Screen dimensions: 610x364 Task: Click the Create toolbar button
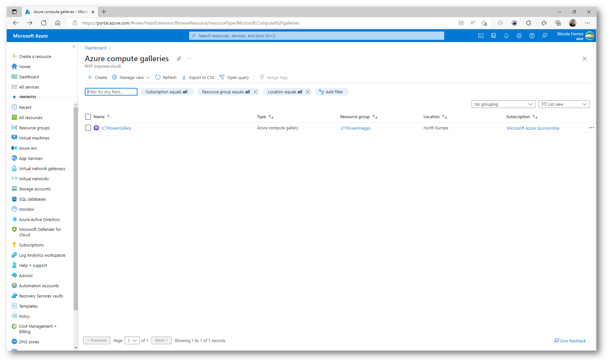(97, 77)
